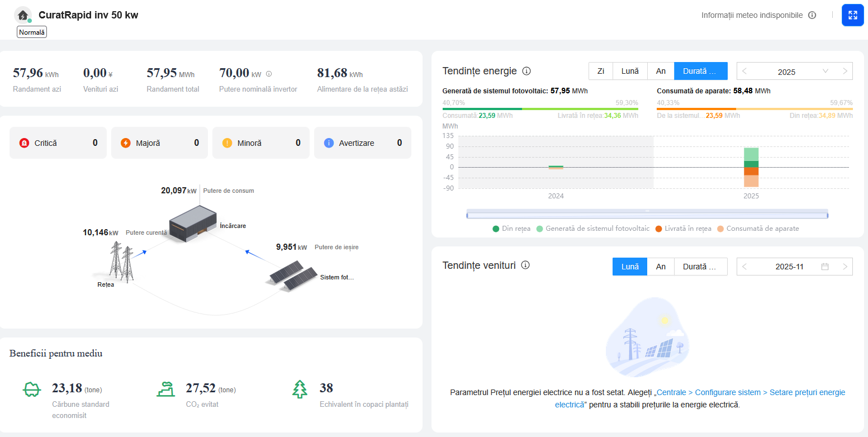
Task: Open the 2025 year dropdown
Action: (825, 72)
